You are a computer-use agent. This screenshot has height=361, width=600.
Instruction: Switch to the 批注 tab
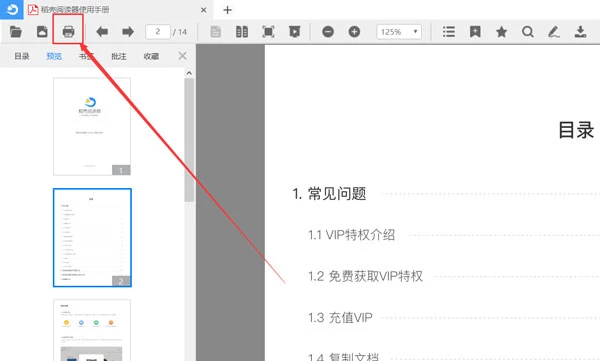click(119, 56)
